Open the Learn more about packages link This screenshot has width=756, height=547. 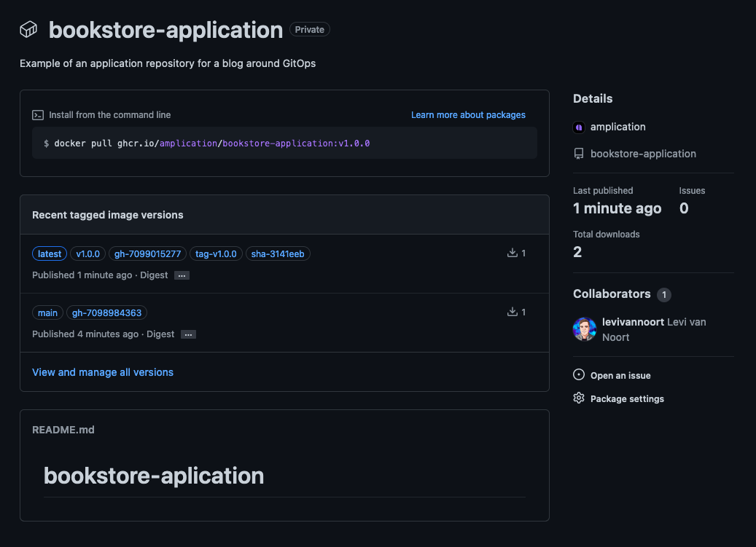pos(468,115)
